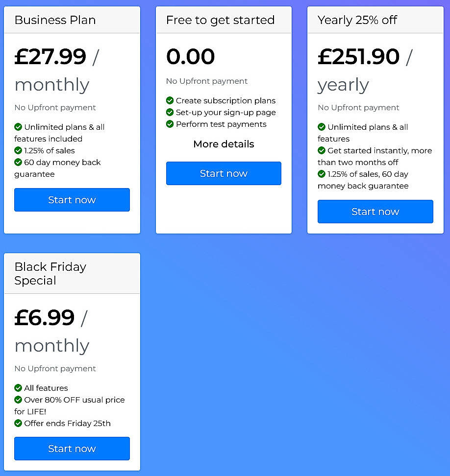Click the checkmark beside 'Over 80% OFF usual price for LIFE!'

pyautogui.click(x=19, y=400)
